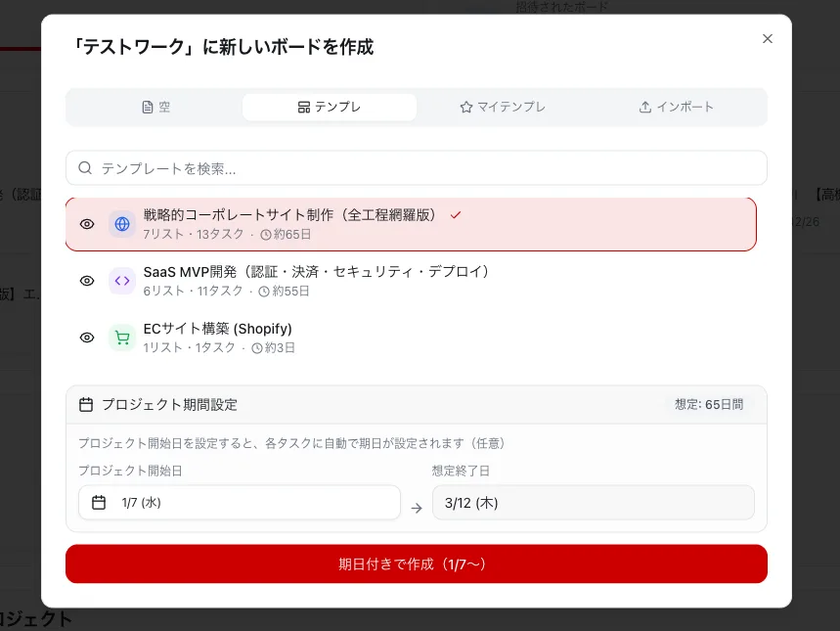Click the layout icon on テンプレ tab
The width and height of the screenshot is (840, 631).
pos(304,108)
